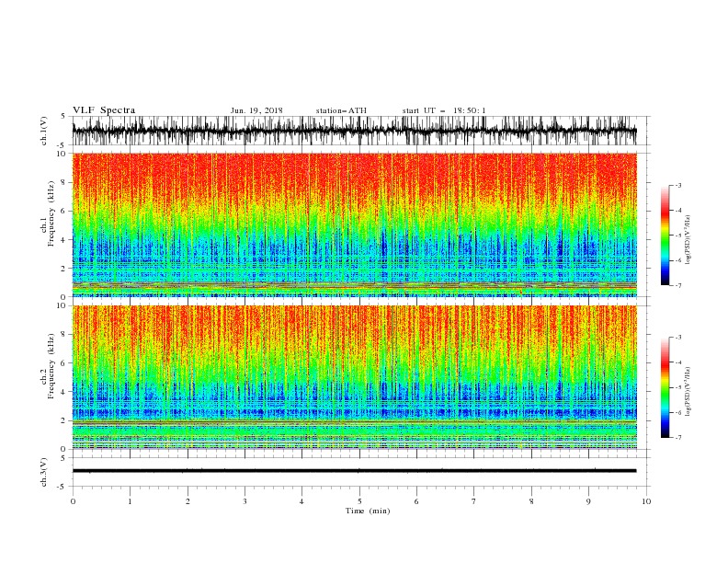
Task: Click the 'Time (min)' axis label
Action: pyautogui.click(x=368, y=511)
